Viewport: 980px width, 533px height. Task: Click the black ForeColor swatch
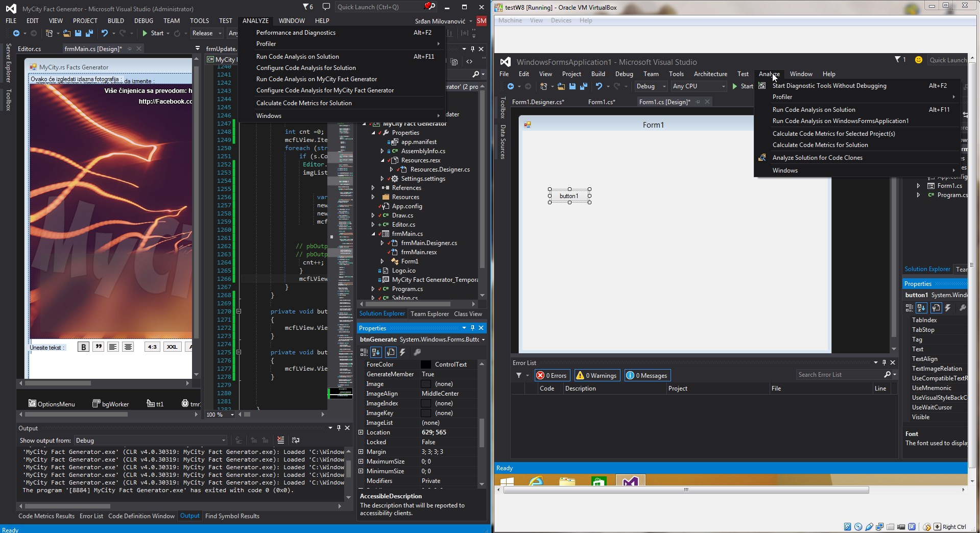(425, 365)
